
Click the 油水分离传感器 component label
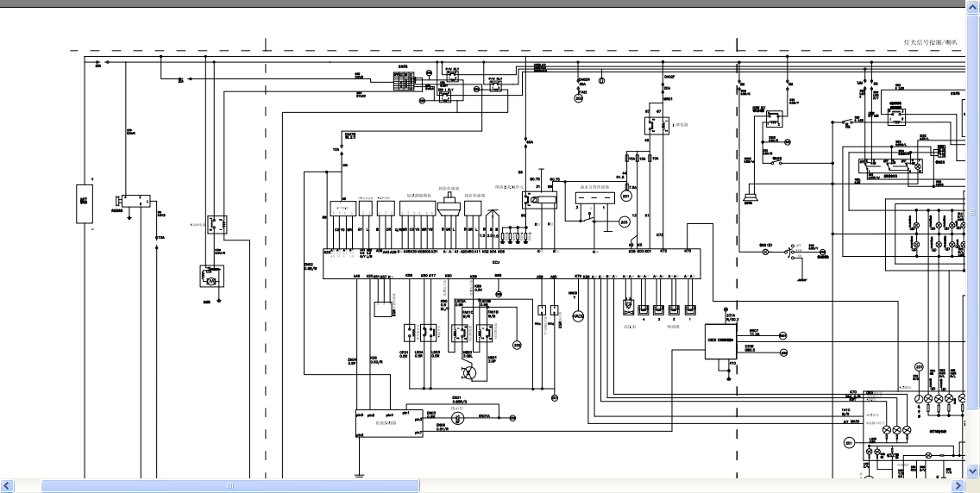[594, 187]
